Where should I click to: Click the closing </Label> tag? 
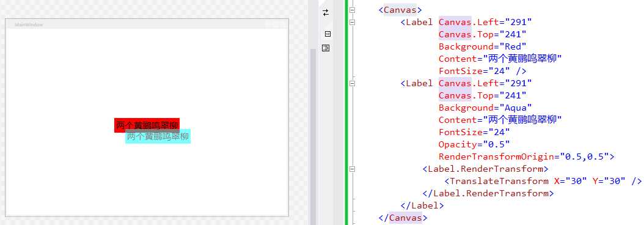[422, 205]
